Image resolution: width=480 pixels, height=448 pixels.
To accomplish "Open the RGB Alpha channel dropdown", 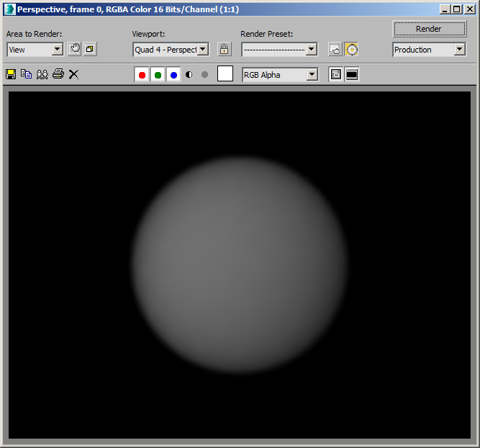I will [280, 75].
